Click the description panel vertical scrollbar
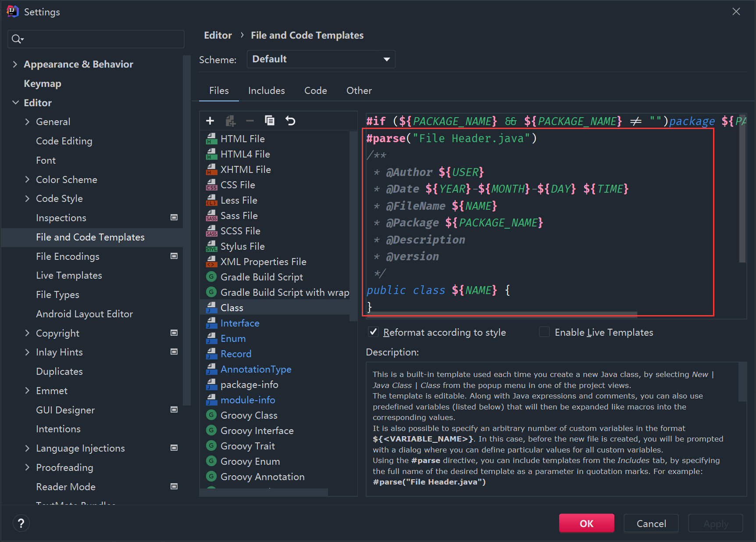The width and height of the screenshot is (756, 542). click(x=742, y=382)
